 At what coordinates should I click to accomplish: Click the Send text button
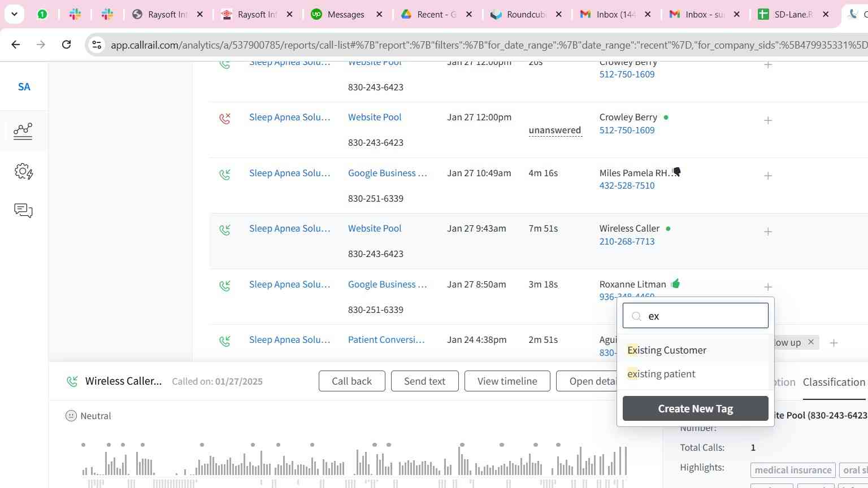(424, 381)
